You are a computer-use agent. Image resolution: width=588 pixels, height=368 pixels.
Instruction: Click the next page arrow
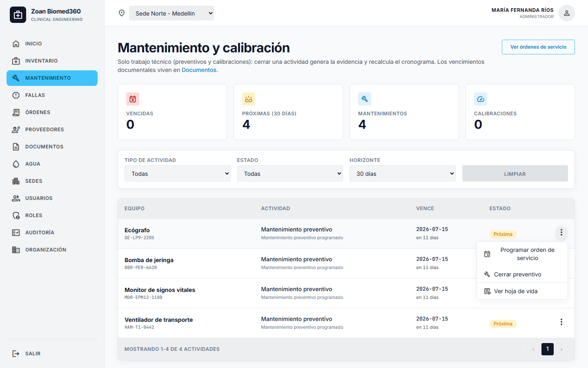tap(561, 349)
